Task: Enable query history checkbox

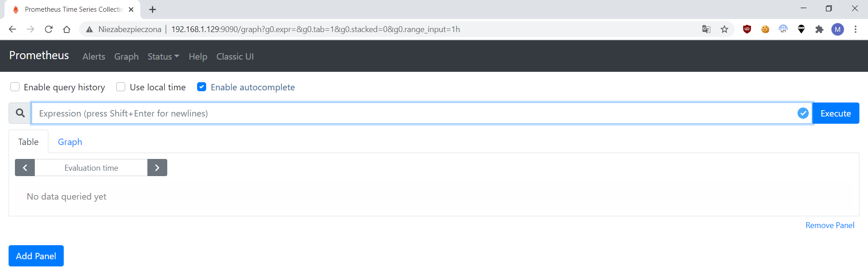Action: pyautogui.click(x=15, y=87)
